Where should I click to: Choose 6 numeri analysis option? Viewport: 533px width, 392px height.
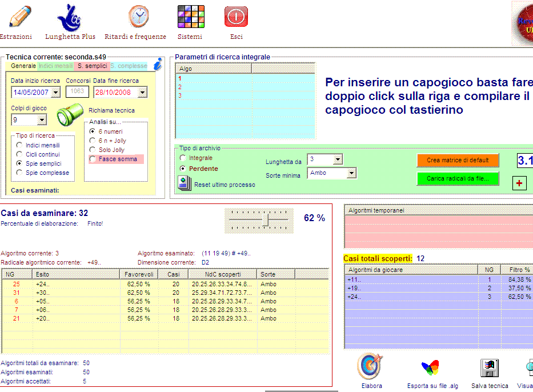click(92, 131)
